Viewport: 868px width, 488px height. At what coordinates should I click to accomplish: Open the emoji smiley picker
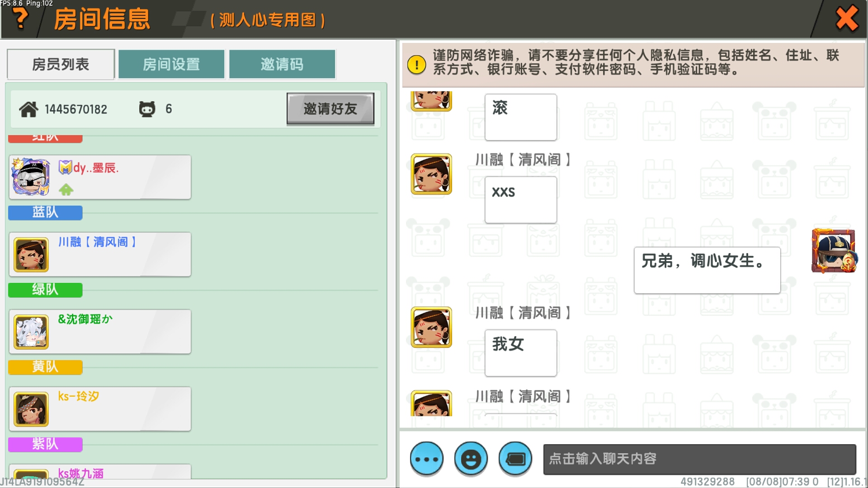click(471, 459)
